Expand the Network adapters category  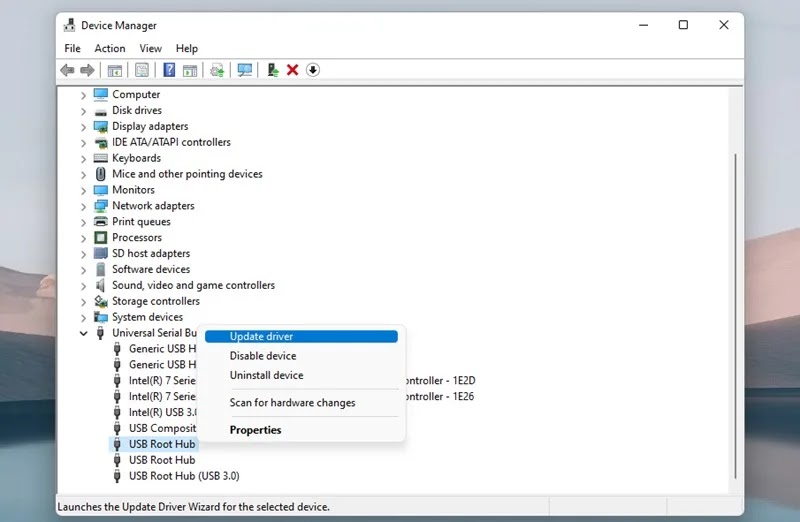83,206
